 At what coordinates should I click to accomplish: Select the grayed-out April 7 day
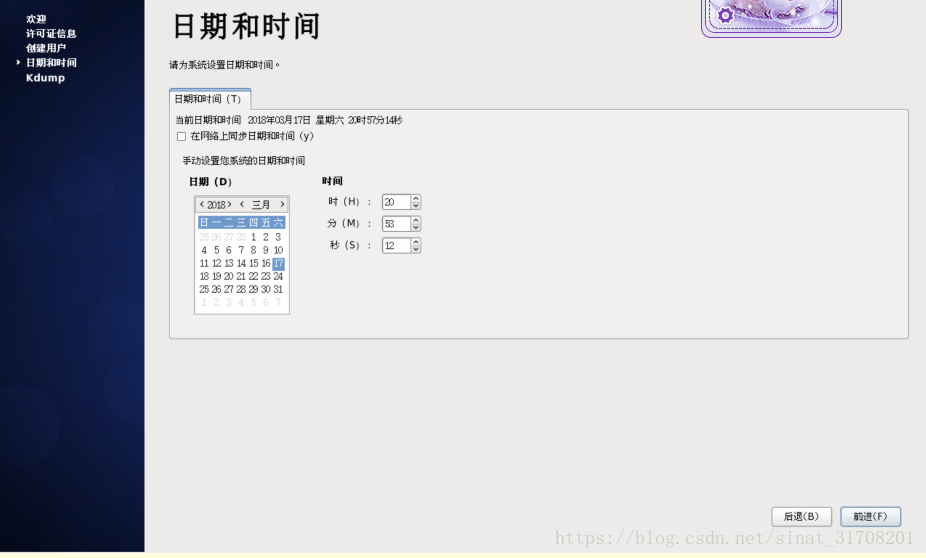(x=278, y=302)
